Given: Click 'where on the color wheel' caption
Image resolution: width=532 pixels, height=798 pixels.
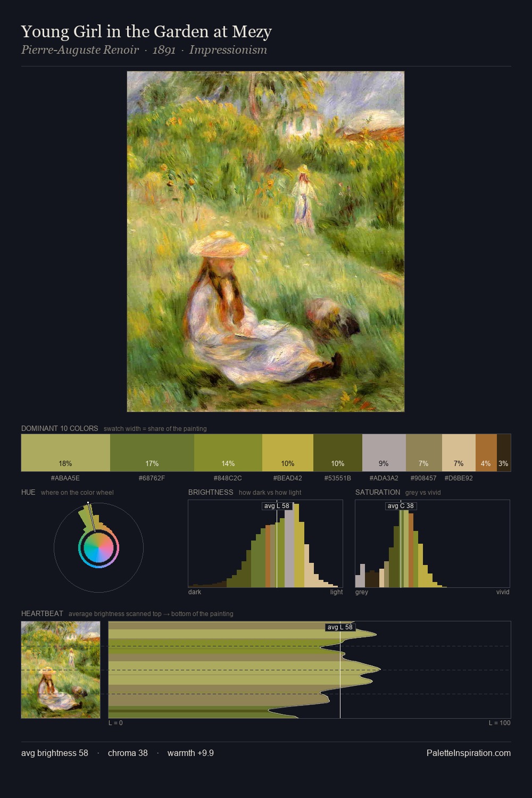Looking at the screenshot, I should [77, 492].
